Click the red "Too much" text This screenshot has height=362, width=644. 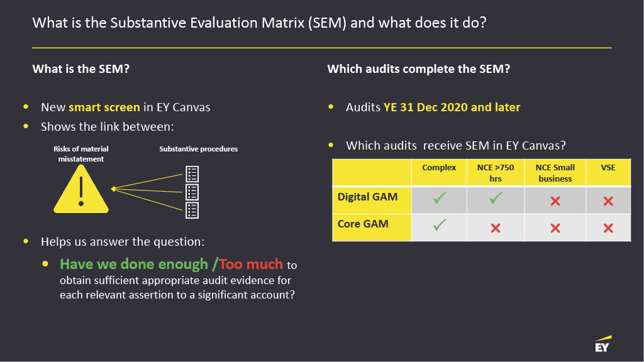click(251, 264)
